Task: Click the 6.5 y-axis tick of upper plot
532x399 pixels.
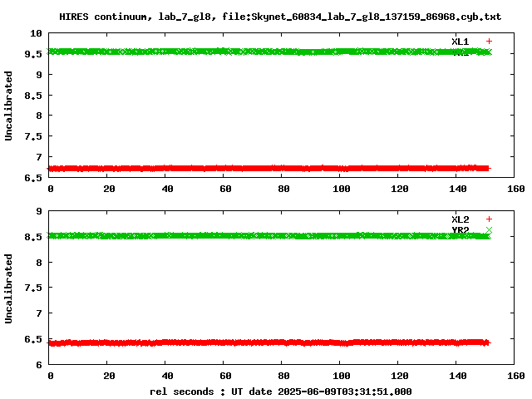Action: (33, 178)
